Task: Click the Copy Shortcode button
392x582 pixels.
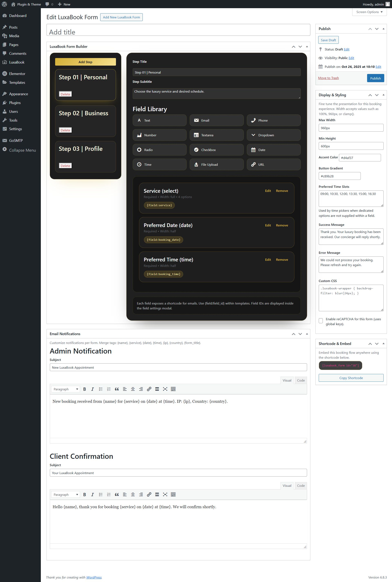Action: (351, 378)
